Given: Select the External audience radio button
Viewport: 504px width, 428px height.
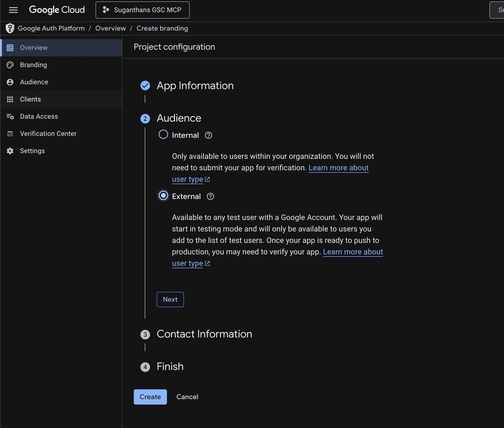Looking at the screenshot, I should pos(163,196).
